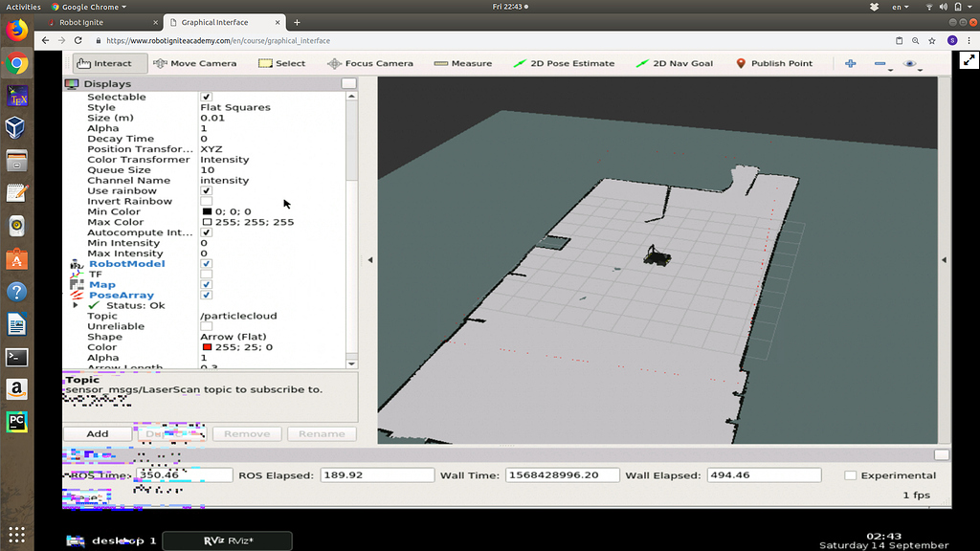The image size is (980, 551).
Task: Use the Measure tool
Action: (462, 63)
